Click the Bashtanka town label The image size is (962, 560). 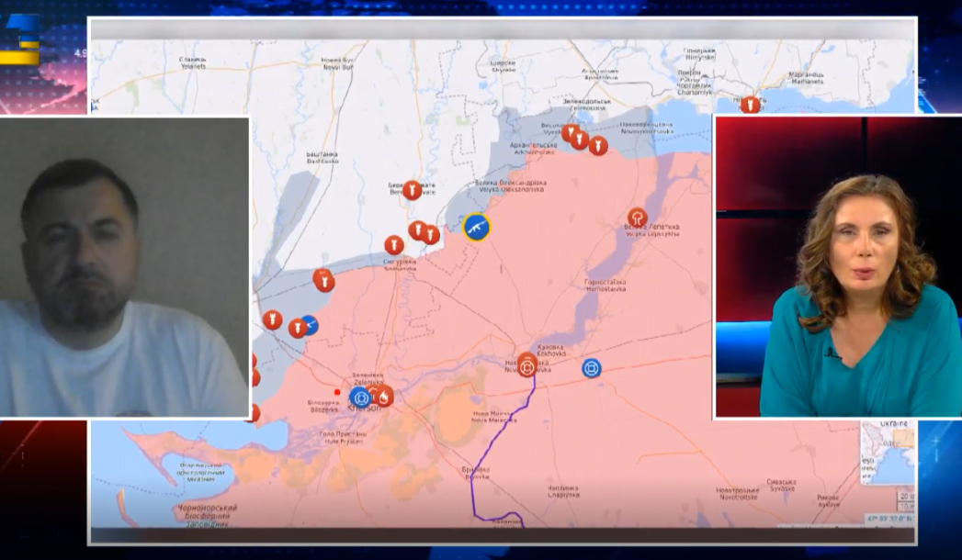click(322, 158)
